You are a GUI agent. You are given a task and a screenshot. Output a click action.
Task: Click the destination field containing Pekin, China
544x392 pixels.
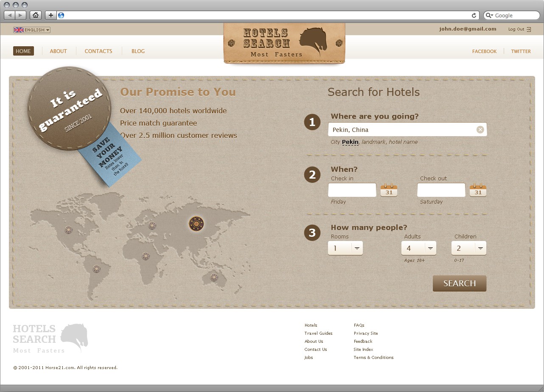coord(407,129)
